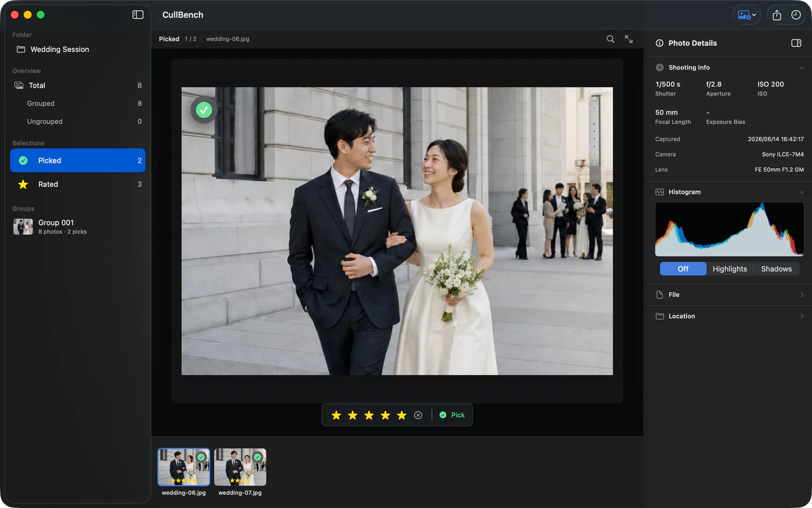The height and width of the screenshot is (508, 812).
Task: Collapse the Histogram section chevron
Action: coord(801,192)
